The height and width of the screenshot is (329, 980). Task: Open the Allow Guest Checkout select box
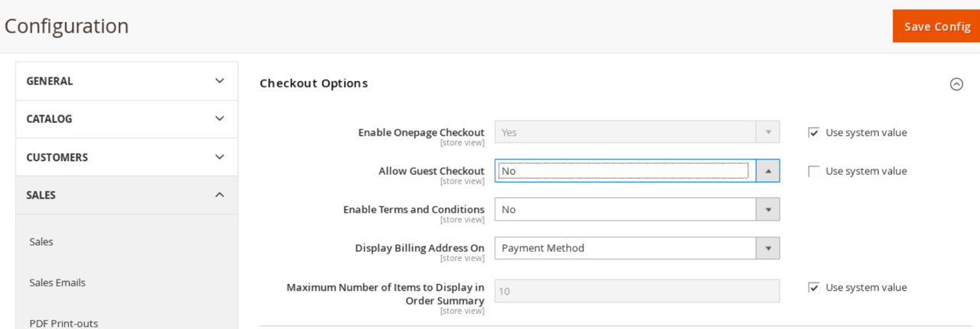tap(637, 171)
